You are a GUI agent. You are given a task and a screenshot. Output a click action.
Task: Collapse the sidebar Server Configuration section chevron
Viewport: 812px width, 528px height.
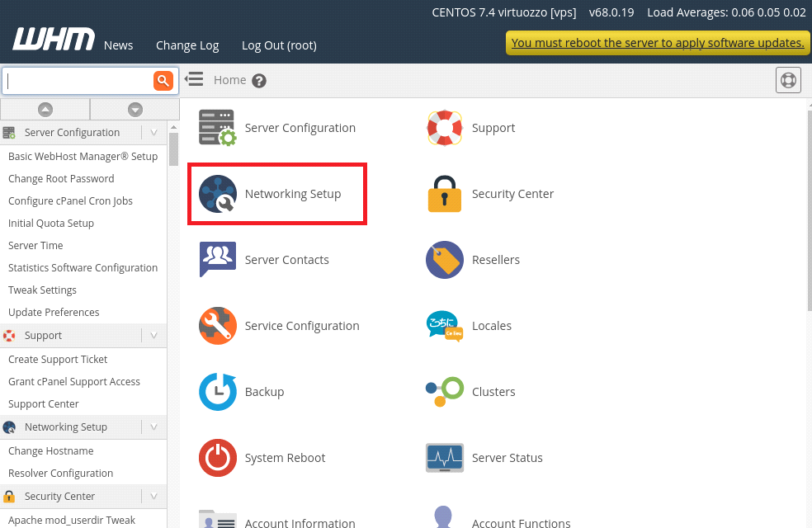tap(153, 133)
